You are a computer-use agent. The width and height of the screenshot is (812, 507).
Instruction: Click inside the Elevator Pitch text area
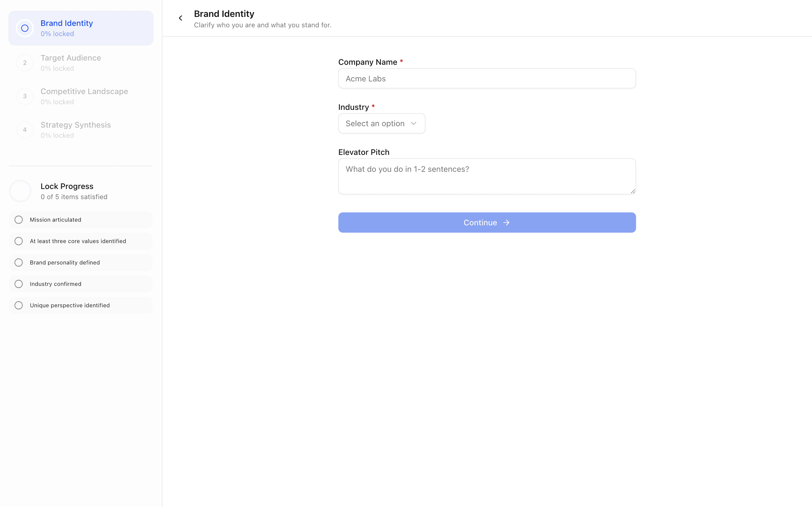point(487,176)
